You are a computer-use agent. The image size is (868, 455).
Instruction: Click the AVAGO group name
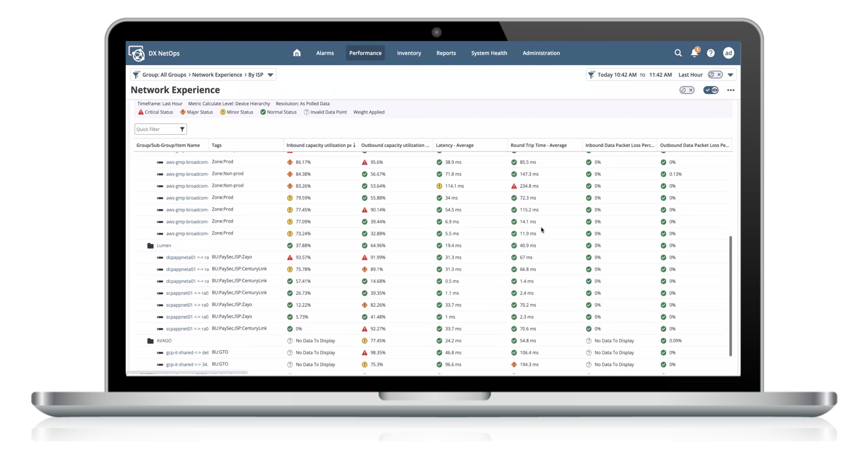(164, 341)
